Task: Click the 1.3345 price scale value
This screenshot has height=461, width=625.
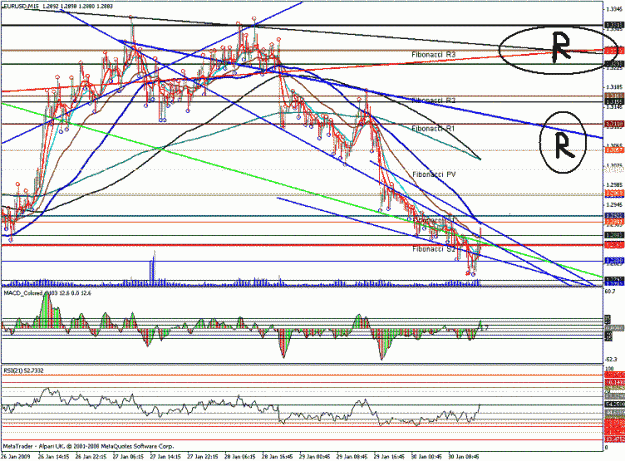Action: (x=614, y=8)
